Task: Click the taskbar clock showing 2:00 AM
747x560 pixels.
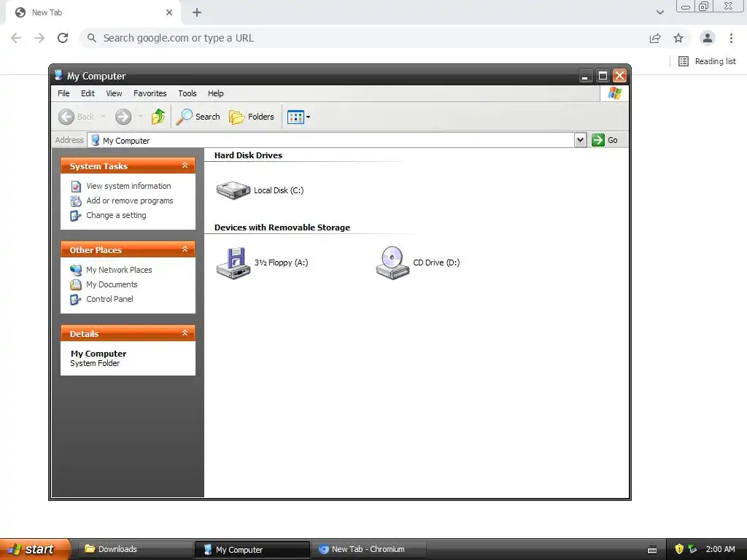Action: (x=720, y=549)
